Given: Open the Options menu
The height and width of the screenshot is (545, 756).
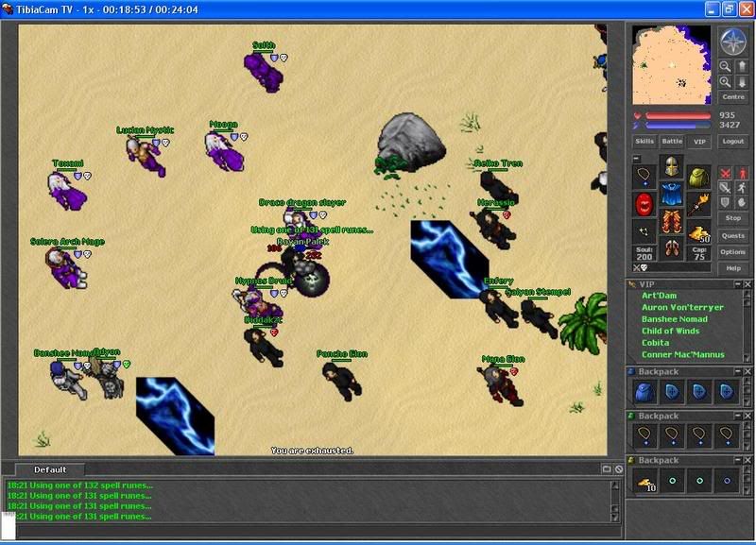Looking at the screenshot, I should [x=733, y=251].
